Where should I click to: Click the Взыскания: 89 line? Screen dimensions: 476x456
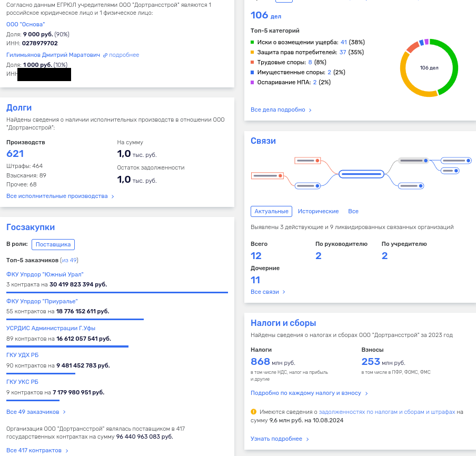click(x=26, y=175)
